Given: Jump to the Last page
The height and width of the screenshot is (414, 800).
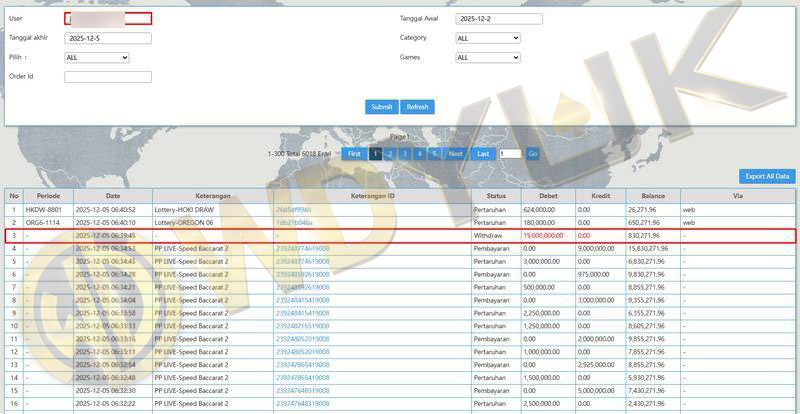Looking at the screenshot, I should click(x=483, y=154).
